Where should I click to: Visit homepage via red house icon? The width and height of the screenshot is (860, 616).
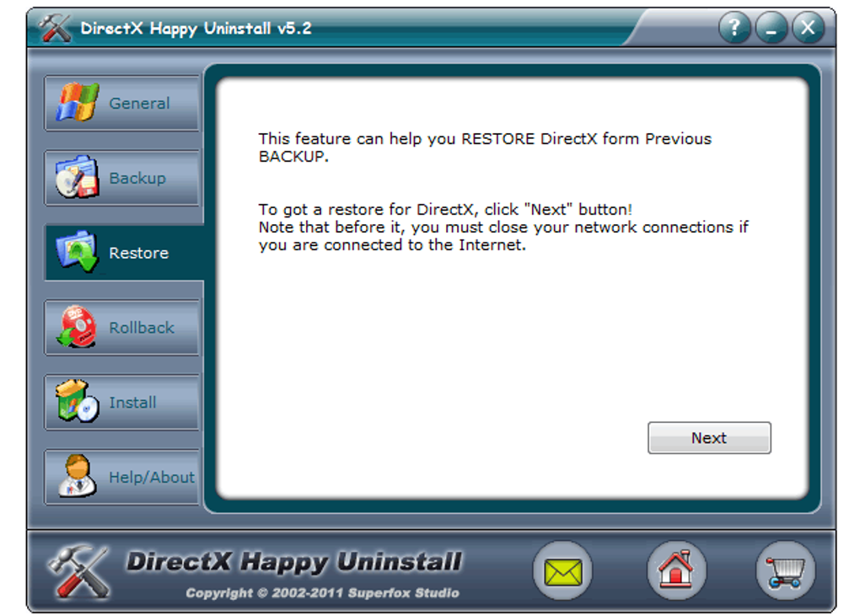pyautogui.click(x=676, y=571)
